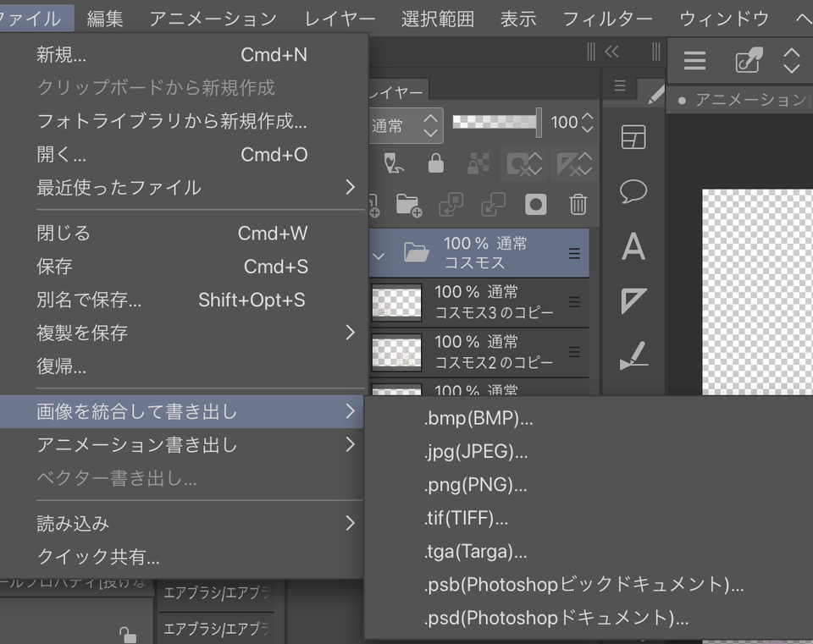Select the コスモス3 のコピー layer thumbnail
The image size is (813, 644).
pos(396,302)
